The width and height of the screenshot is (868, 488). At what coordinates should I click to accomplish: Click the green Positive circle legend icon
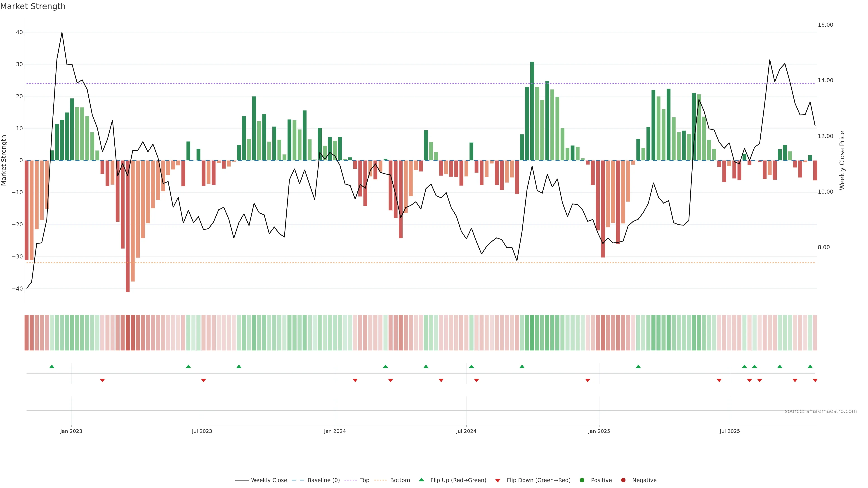point(582,480)
